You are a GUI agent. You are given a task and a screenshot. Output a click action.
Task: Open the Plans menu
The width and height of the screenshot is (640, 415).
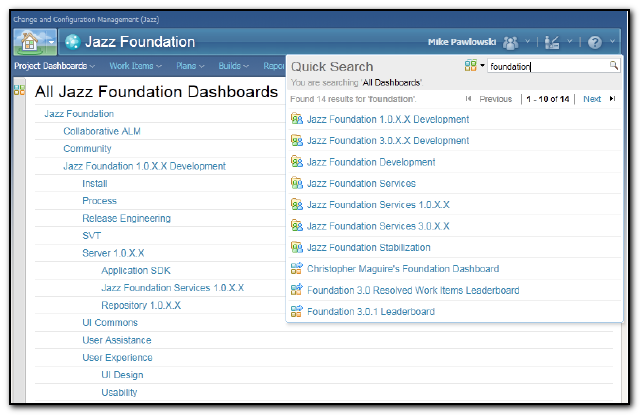pyautogui.click(x=190, y=66)
